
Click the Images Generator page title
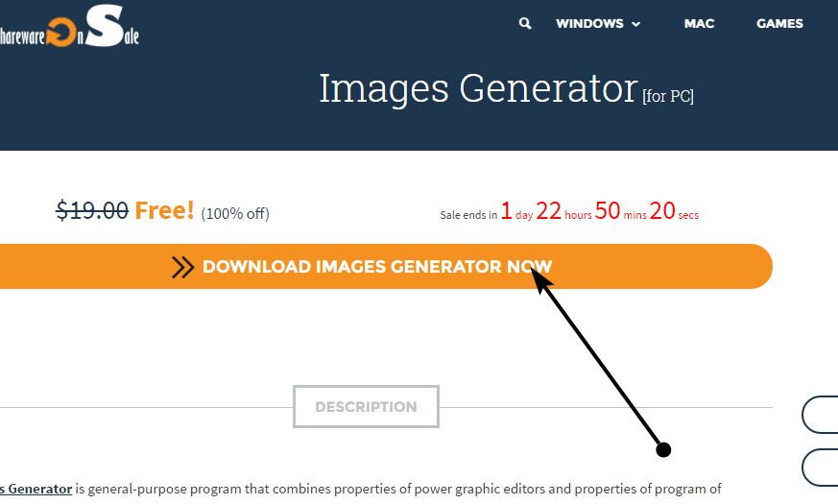(478, 88)
